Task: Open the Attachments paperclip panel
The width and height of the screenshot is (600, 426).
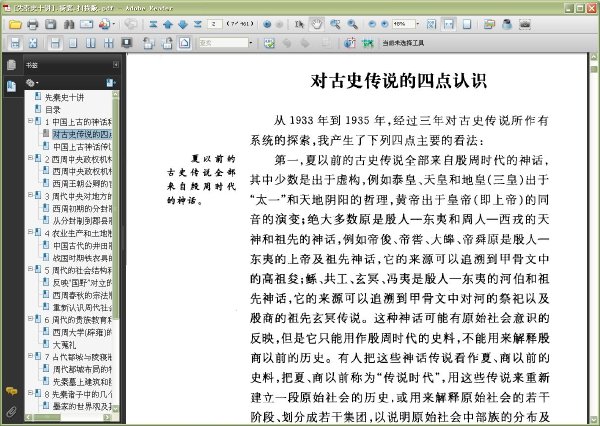Action: point(11,411)
